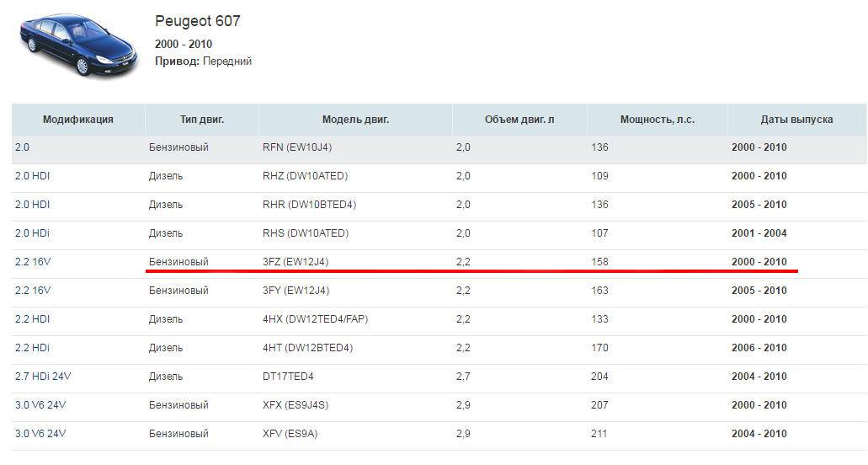Open the 3.0 V6 24V link for XFV engine

[40, 434]
